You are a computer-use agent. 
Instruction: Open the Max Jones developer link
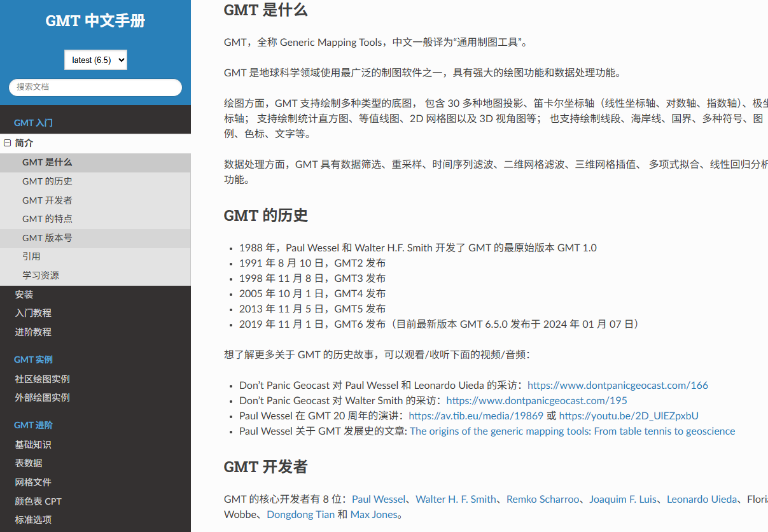point(374,514)
